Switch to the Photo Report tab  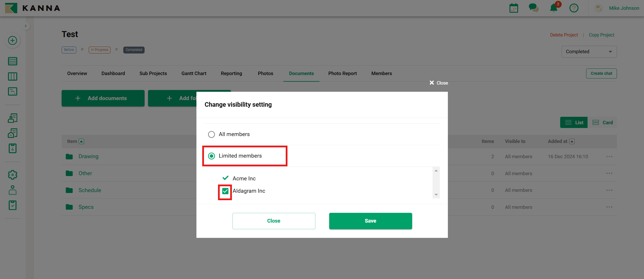[x=342, y=73]
